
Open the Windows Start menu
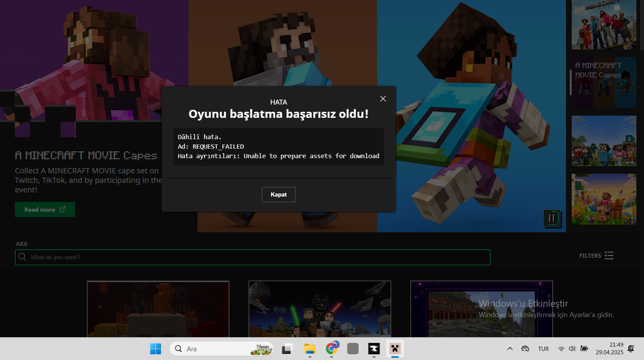155,349
